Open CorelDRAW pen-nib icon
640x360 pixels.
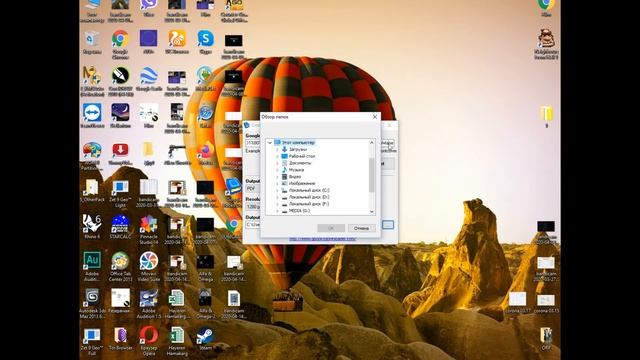coord(120,82)
